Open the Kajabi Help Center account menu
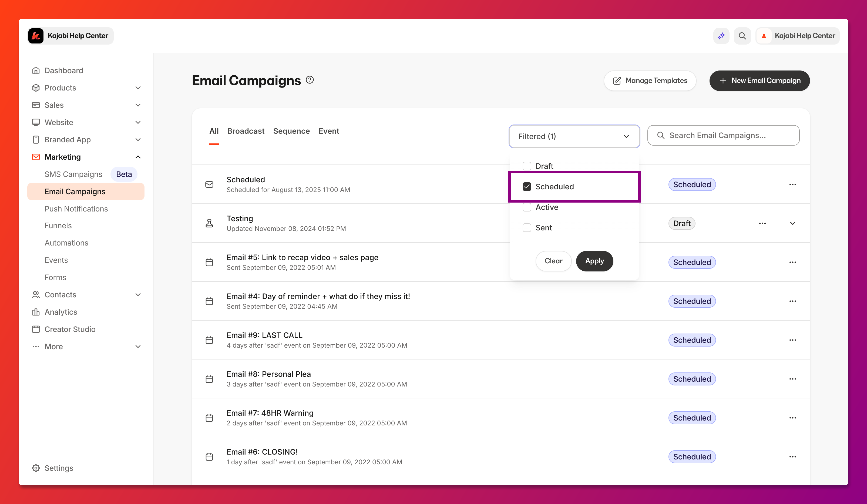Screen dimensions: 867x504 coord(798,36)
